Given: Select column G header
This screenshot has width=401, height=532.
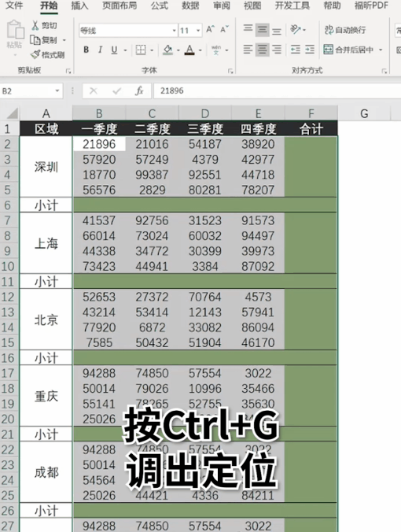Looking at the screenshot, I should point(364,113).
